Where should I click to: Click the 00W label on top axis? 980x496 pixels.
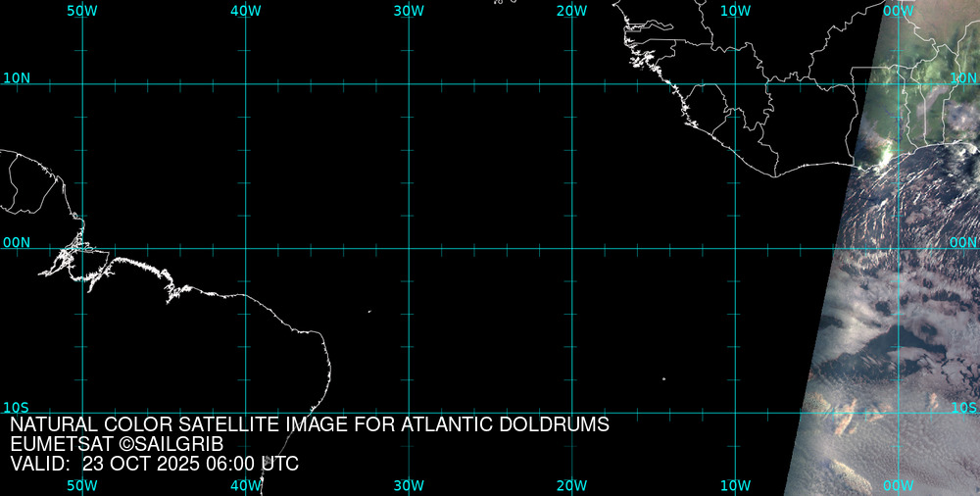pos(898,10)
